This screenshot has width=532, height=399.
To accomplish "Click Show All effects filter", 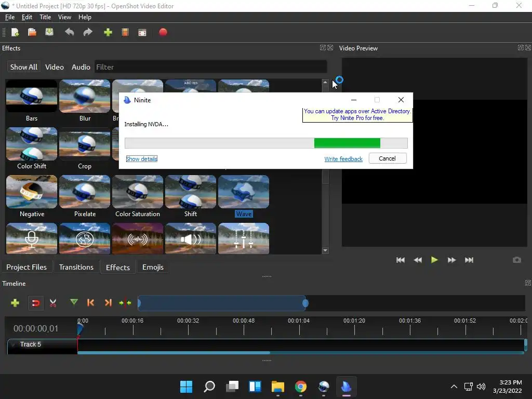I will click(x=24, y=67).
